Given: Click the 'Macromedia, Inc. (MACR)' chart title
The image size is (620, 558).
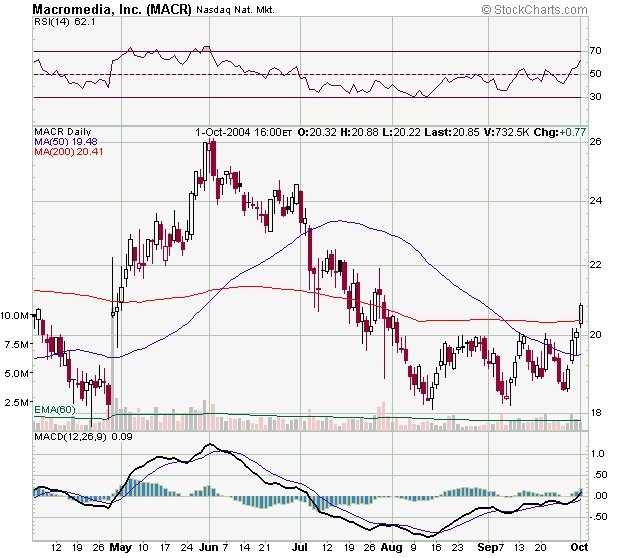Looking at the screenshot, I should coord(112,9).
